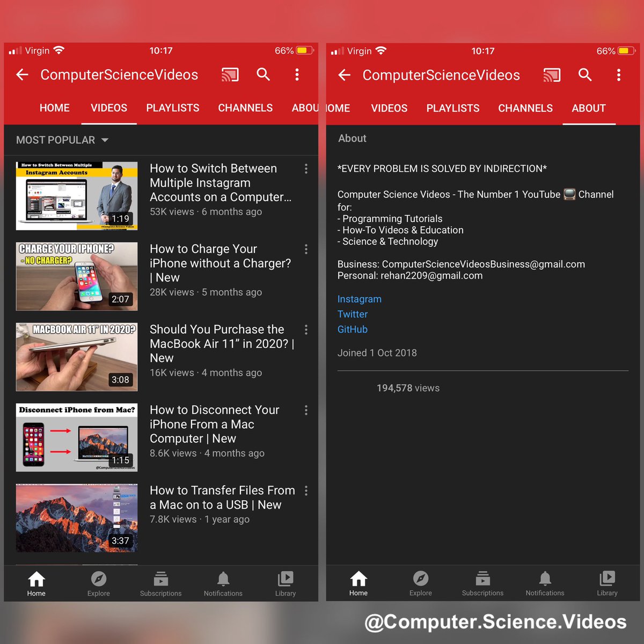Open CHANNELS tab in left screen
Screen dimensions: 644x644
tap(245, 108)
